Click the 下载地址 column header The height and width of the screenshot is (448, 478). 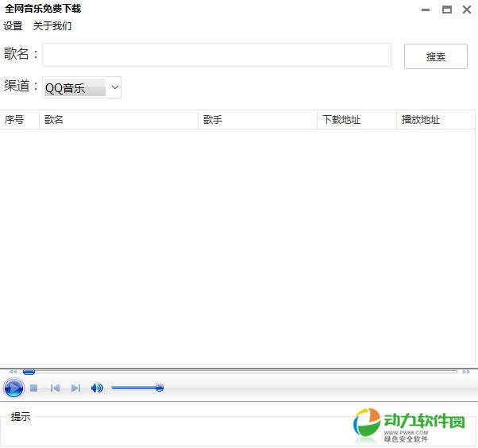coord(357,120)
